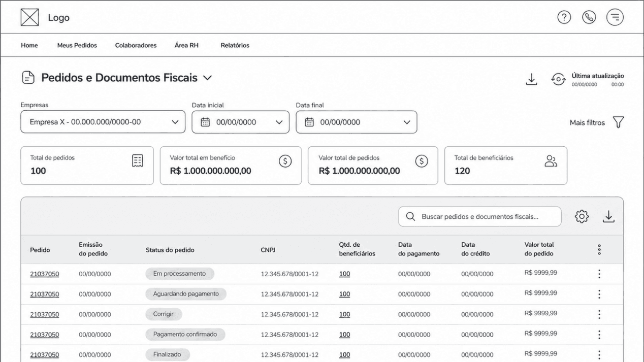This screenshot has height=362, width=644.
Task: Click the Pedido column header
Action: [40, 250]
